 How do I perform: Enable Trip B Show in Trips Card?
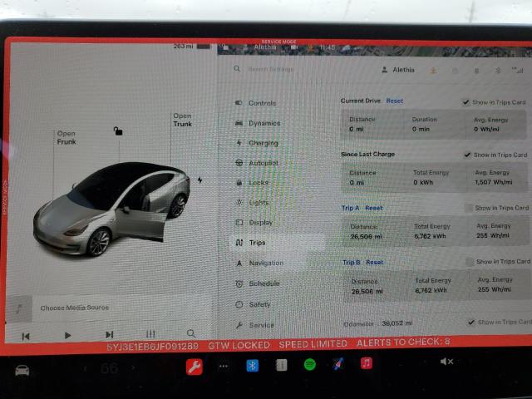coord(470,262)
